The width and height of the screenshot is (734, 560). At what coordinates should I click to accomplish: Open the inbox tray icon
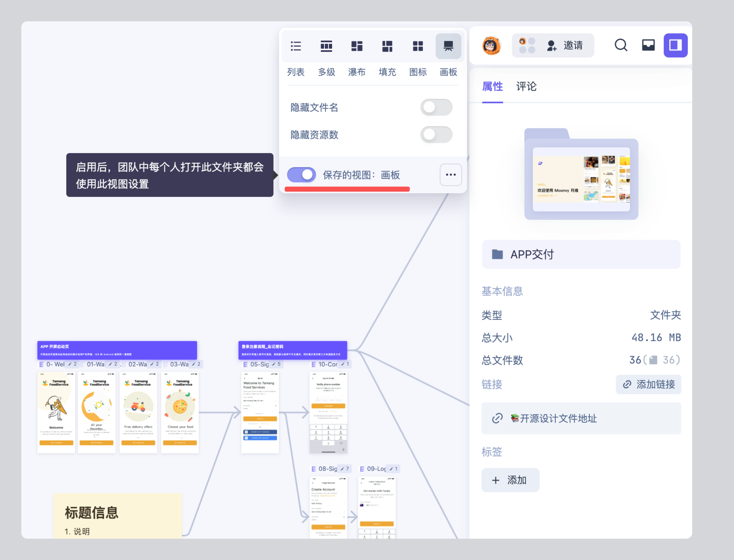click(x=648, y=45)
